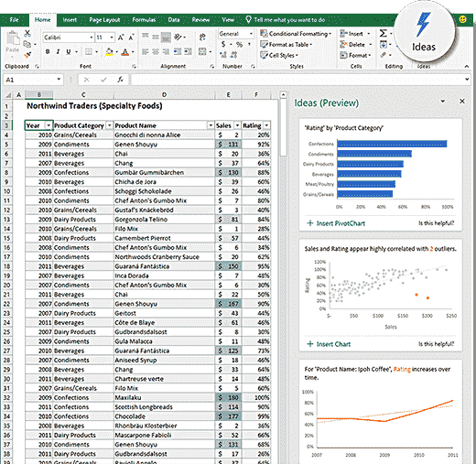Click the Copy icon in Clipboard group
This screenshot has width=476, height=464.
(27, 44)
